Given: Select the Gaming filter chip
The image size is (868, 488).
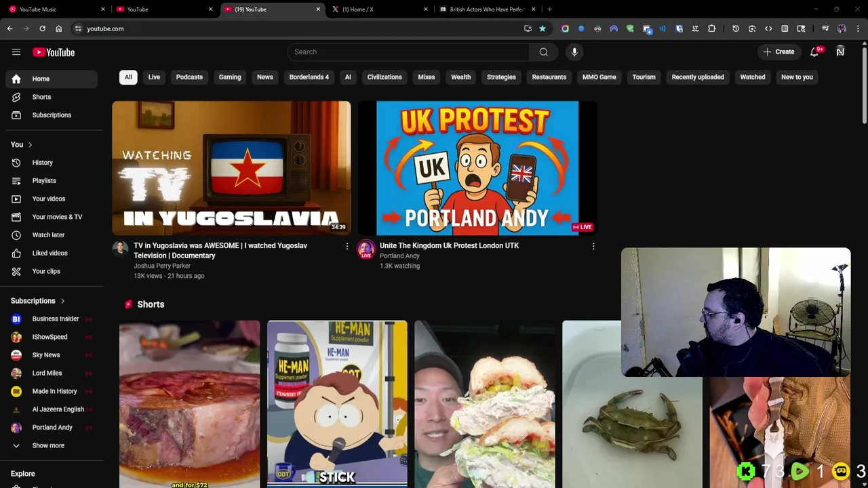Looking at the screenshot, I should pos(230,77).
